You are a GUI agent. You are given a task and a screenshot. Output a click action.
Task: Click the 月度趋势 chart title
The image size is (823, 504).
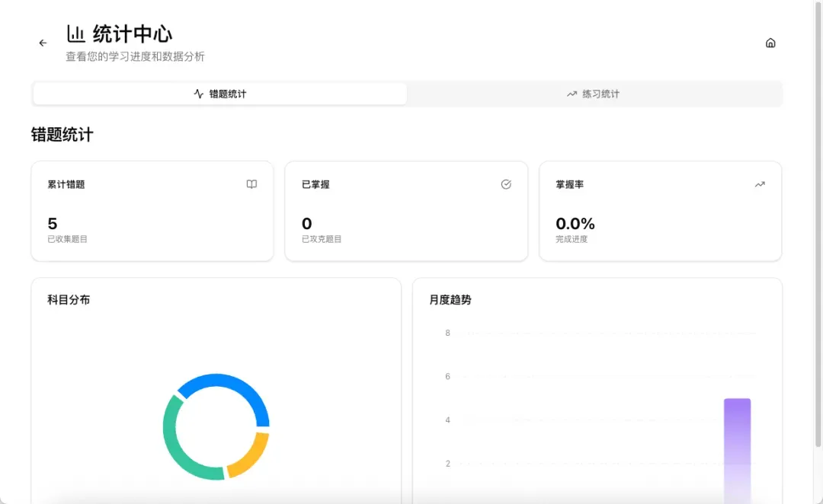coord(450,300)
